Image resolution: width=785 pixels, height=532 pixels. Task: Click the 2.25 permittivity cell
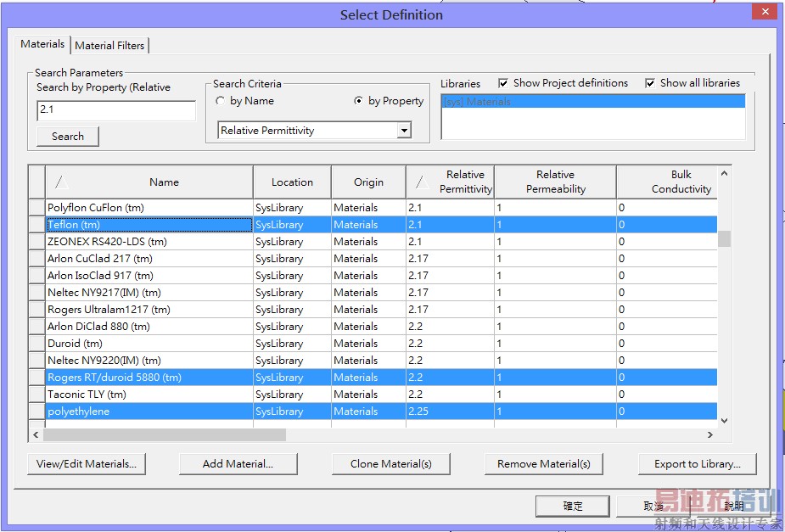click(x=450, y=412)
